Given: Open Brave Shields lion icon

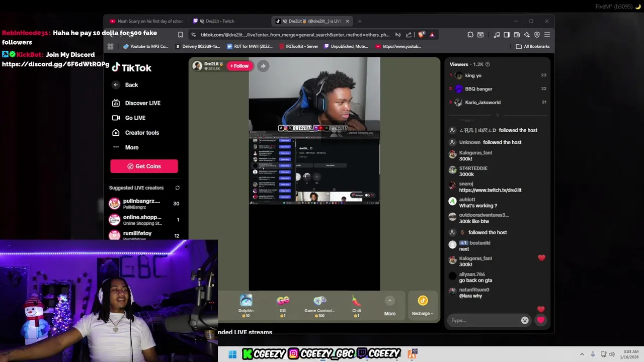Looking at the screenshot, I should tap(421, 35).
